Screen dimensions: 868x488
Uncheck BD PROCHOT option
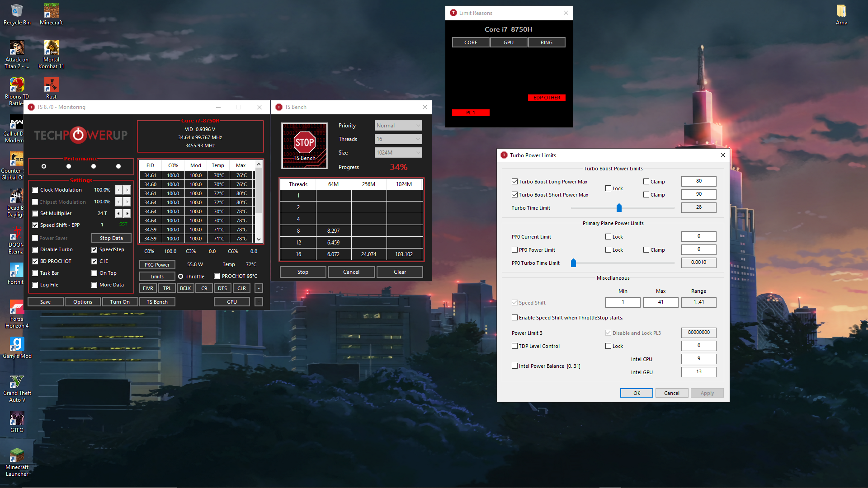coord(35,261)
